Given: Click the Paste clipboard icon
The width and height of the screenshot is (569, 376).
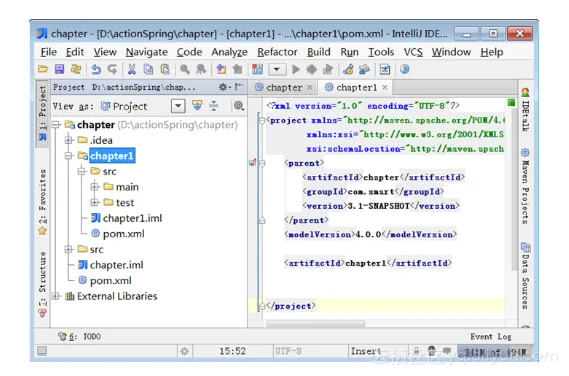Looking at the screenshot, I should pos(165,69).
